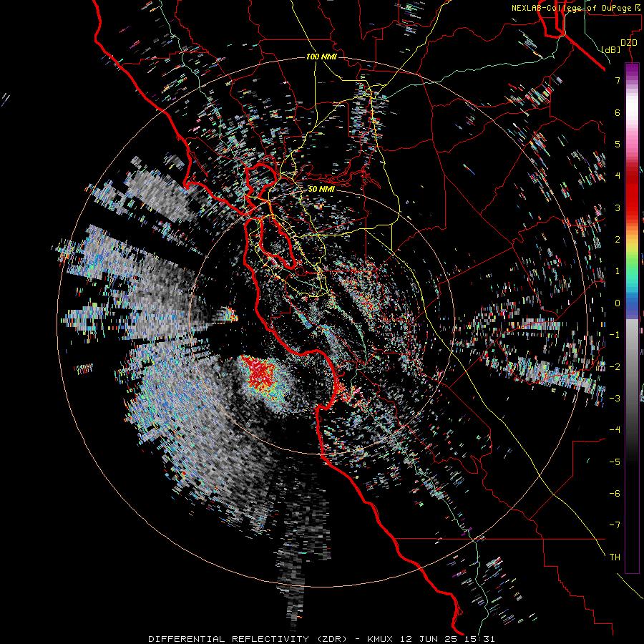The height and width of the screenshot is (644, 644).
Task: Select the "-3" value on color scale
Action: (615, 399)
